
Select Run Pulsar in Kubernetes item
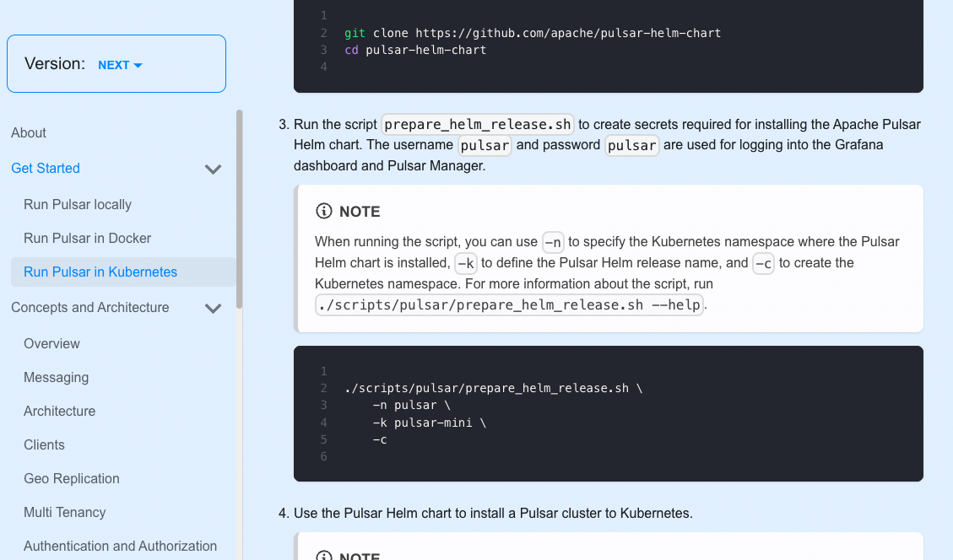point(122,272)
